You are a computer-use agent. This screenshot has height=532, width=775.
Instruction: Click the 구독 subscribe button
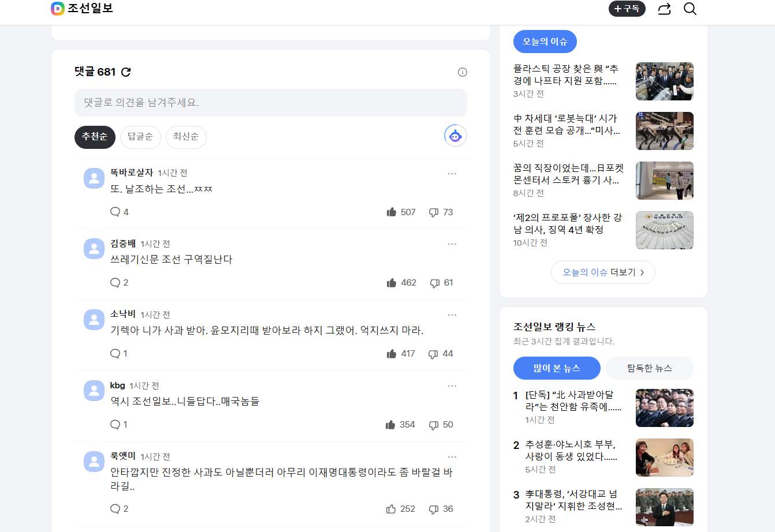(x=627, y=9)
